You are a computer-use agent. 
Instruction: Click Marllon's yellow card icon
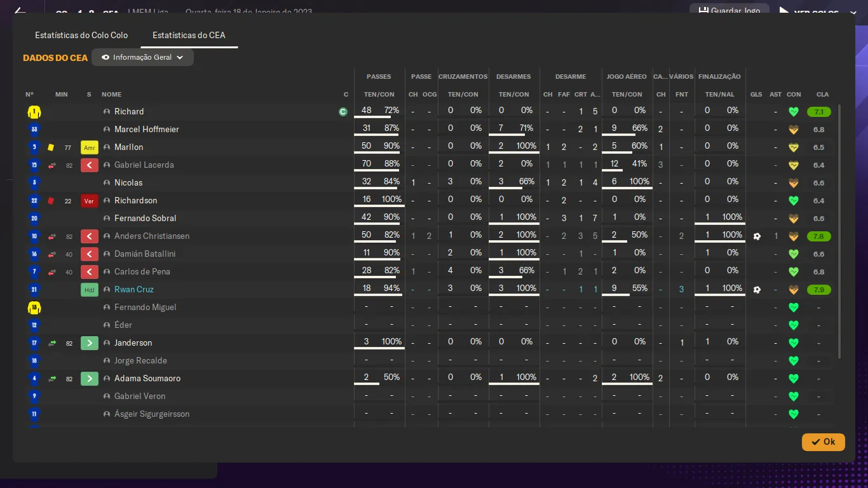coord(51,147)
